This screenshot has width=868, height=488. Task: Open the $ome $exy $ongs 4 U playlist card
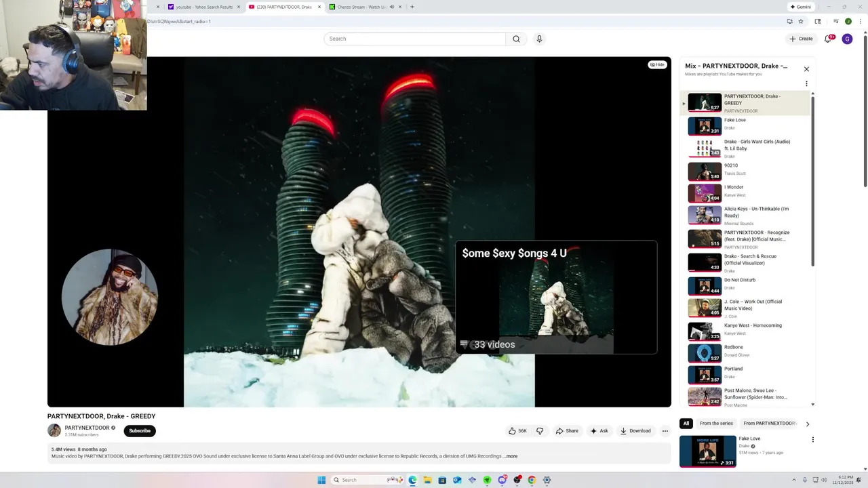(x=556, y=298)
